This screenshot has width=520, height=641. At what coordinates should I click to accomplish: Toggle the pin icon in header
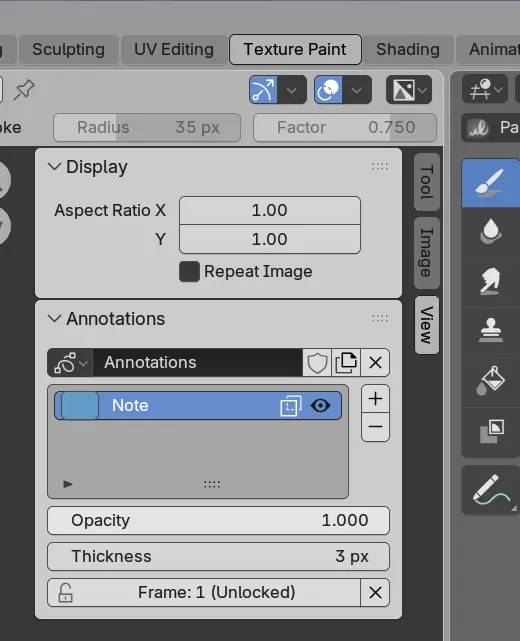tap(24, 90)
